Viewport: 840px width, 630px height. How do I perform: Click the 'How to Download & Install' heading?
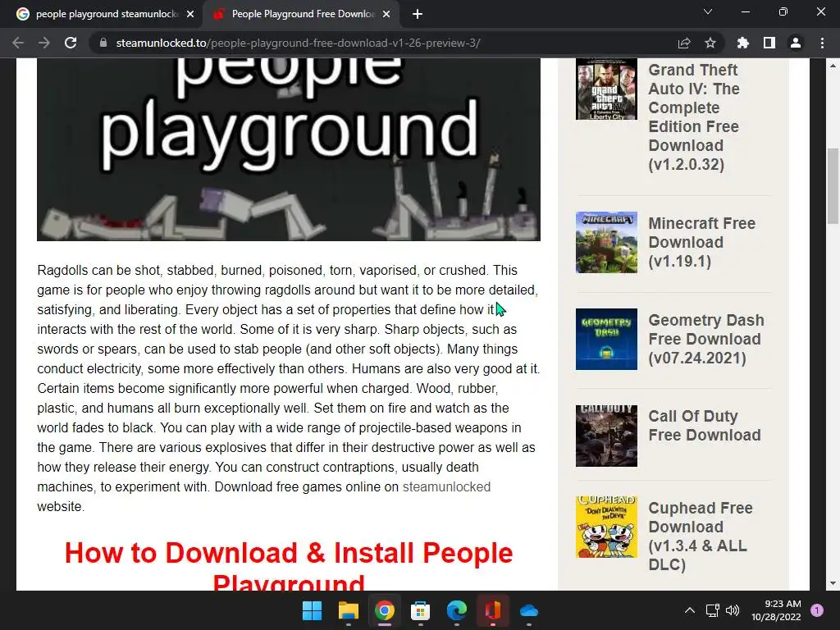(x=288, y=564)
